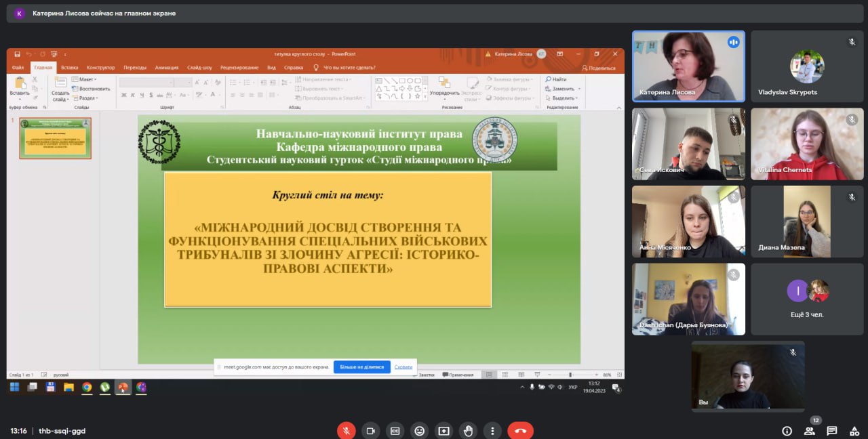Open the Файл tab in PowerPoint

click(x=18, y=68)
